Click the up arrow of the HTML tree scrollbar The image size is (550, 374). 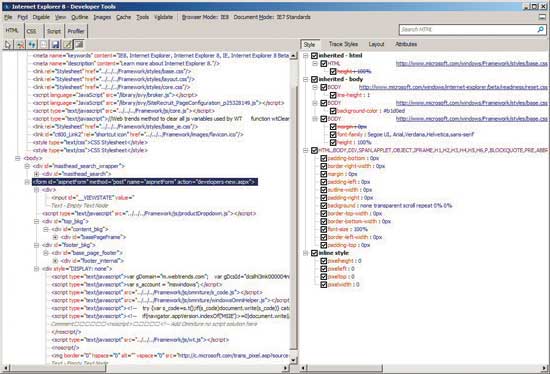coord(294,56)
